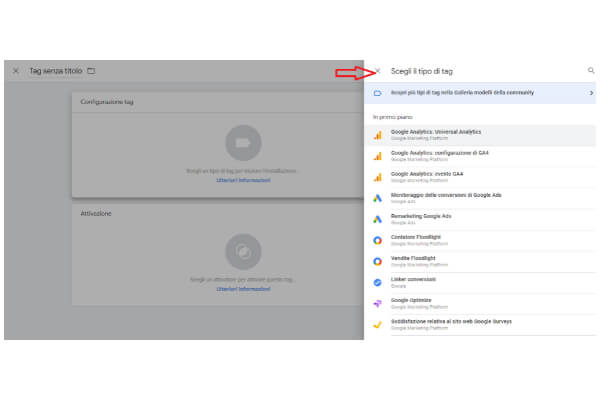The image size is (600, 400).
Task: Select Linker conversioni tag type
Action: coord(481,282)
